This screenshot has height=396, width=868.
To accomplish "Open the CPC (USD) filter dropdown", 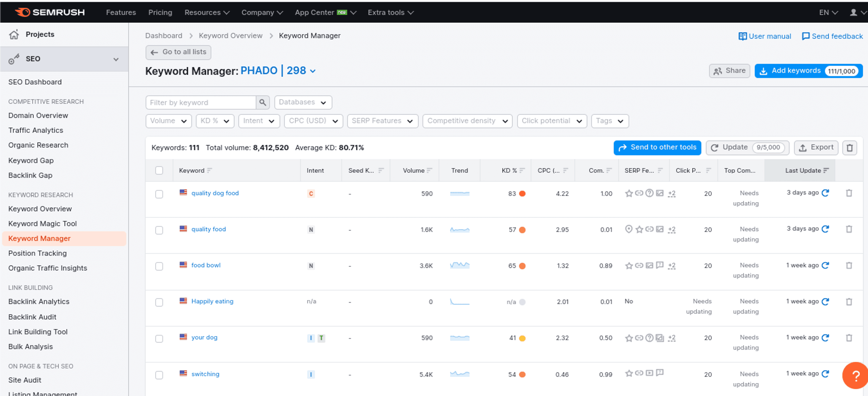I will (x=313, y=121).
